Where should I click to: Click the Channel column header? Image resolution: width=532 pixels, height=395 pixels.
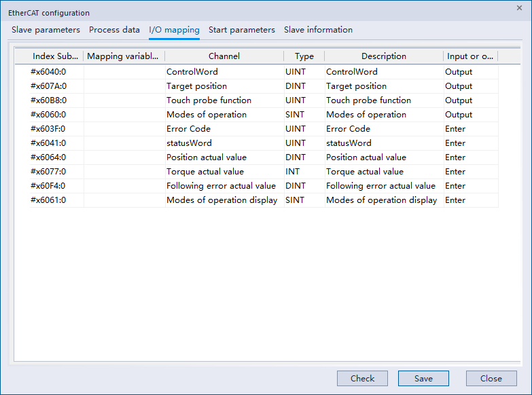pos(224,56)
